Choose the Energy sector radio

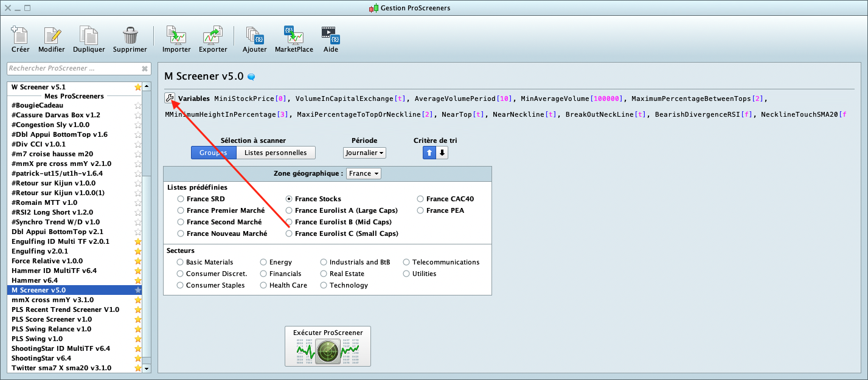[263, 262]
